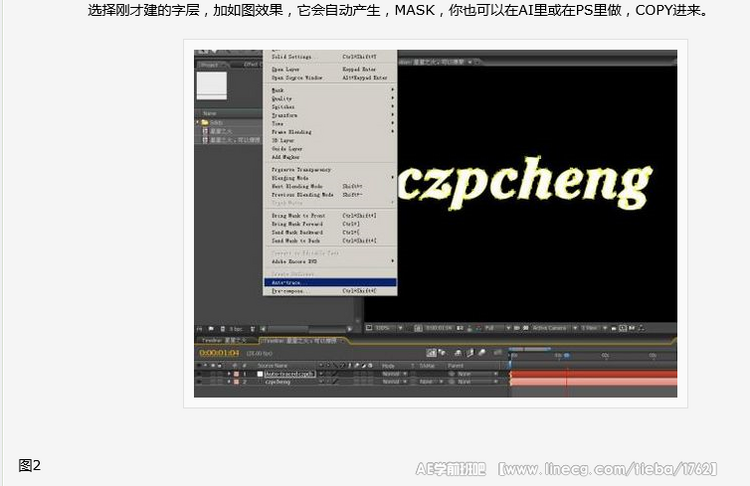
Task: Expand the Frame Blending submenu
Action: [330, 132]
